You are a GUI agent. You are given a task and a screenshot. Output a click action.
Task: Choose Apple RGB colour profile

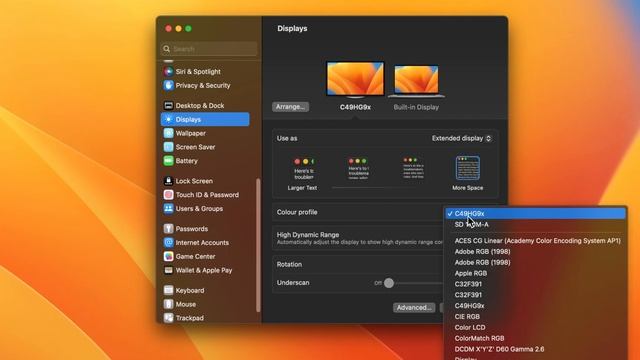click(535, 273)
